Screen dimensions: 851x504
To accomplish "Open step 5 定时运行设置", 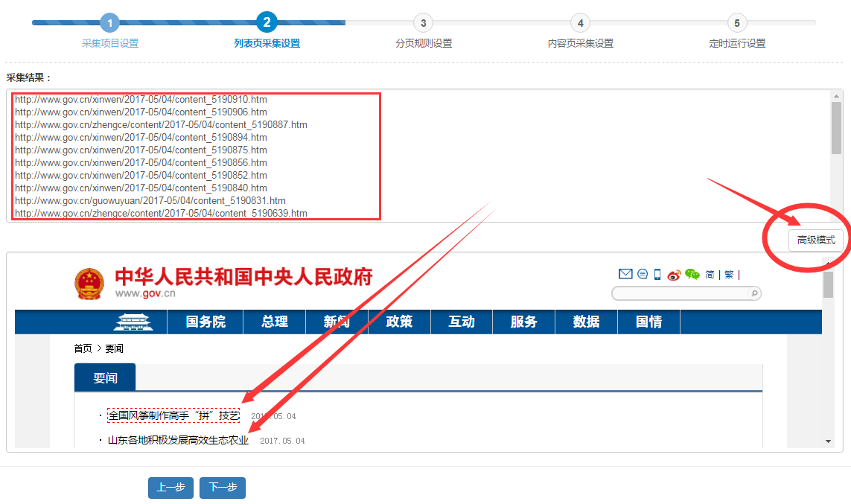I will pos(736,23).
